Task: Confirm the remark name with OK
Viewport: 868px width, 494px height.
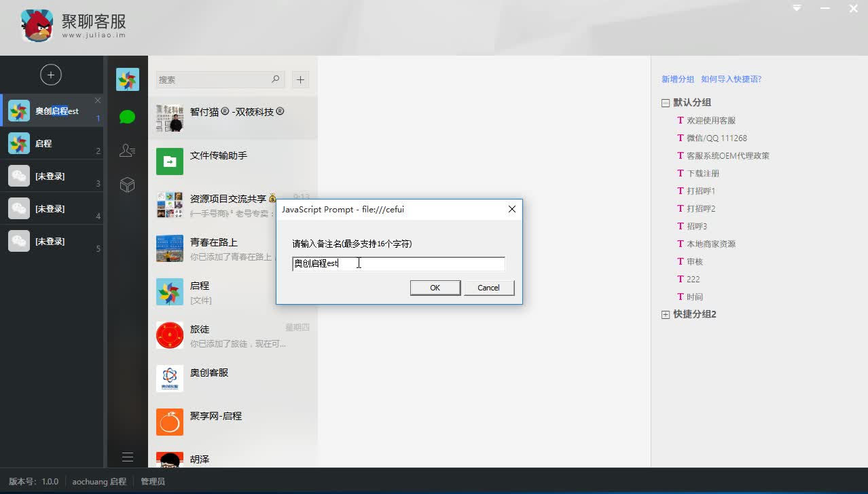Action: [x=435, y=287]
